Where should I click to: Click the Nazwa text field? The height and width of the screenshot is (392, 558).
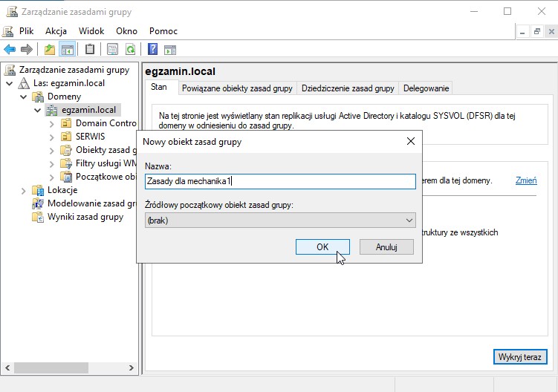[279, 181]
